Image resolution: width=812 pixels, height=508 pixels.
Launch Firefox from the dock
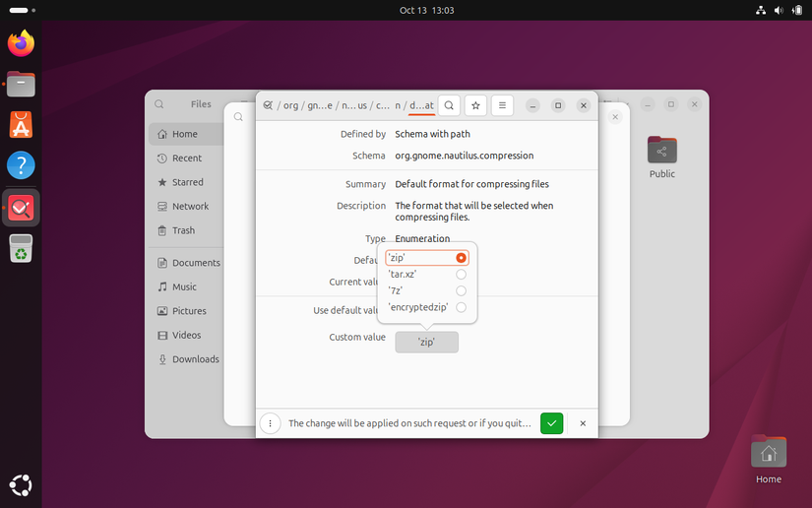(x=21, y=43)
